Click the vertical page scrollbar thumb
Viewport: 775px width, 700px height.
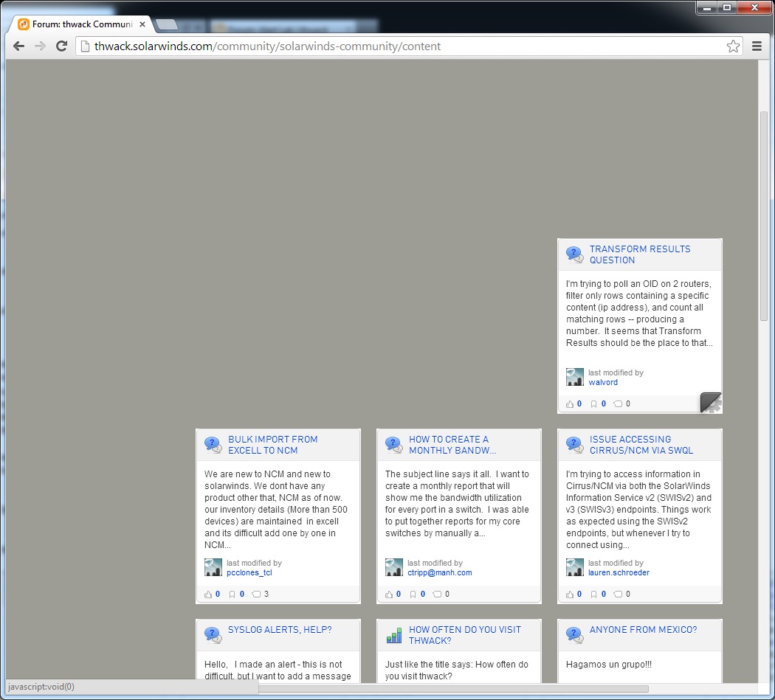click(764, 216)
